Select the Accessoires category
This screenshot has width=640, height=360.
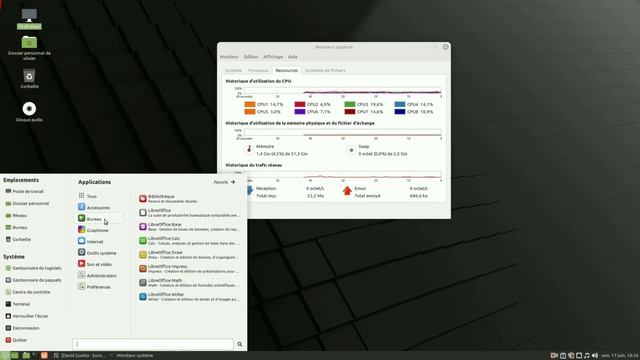(x=100, y=207)
